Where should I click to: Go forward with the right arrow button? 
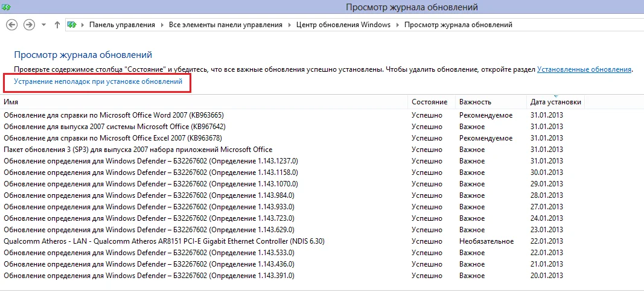[29, 25]
